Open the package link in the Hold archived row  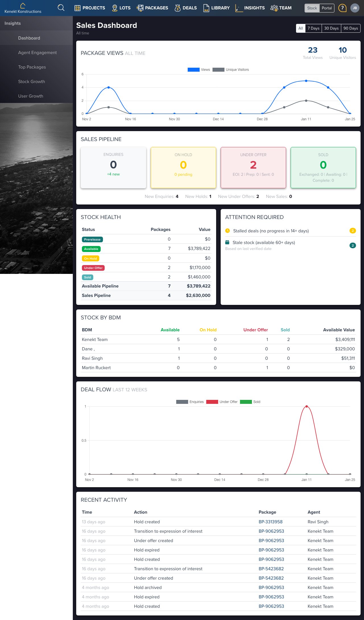coord(271,587)
